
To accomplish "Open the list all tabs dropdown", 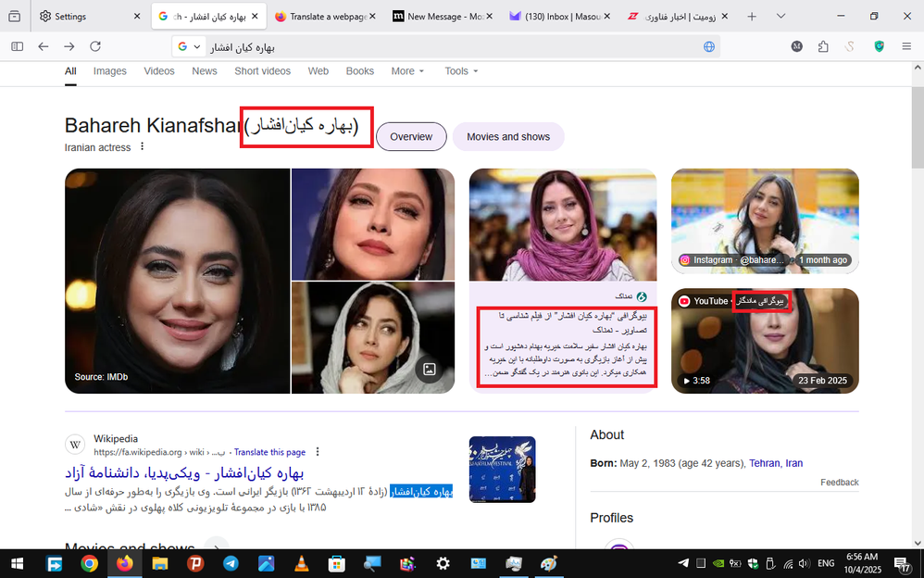I will 781,17.
